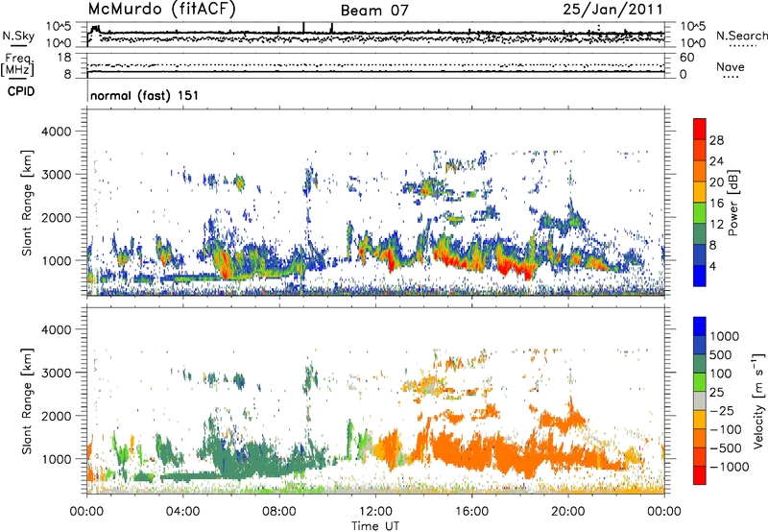Screen dimensions: 768x532
Task: Pick the light green Power segment between 12 and 16
Action: pos(700,212)
